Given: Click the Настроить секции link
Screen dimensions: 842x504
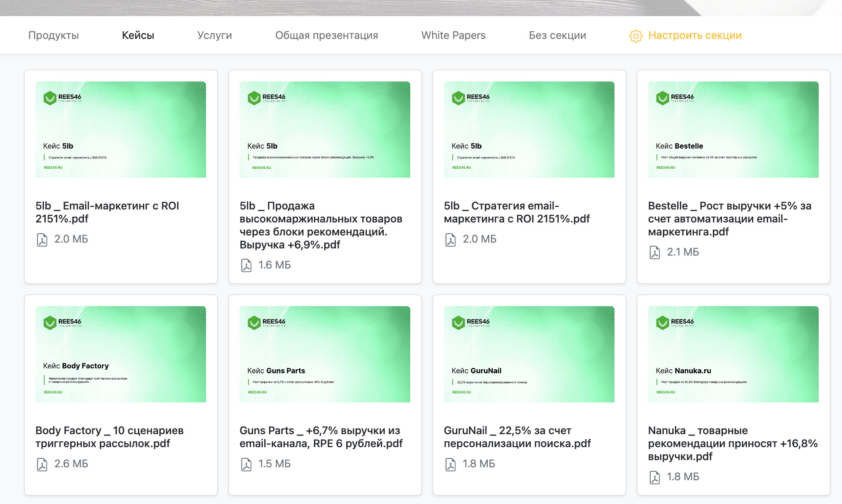Looking at the screenshot, I should [695, 35].
